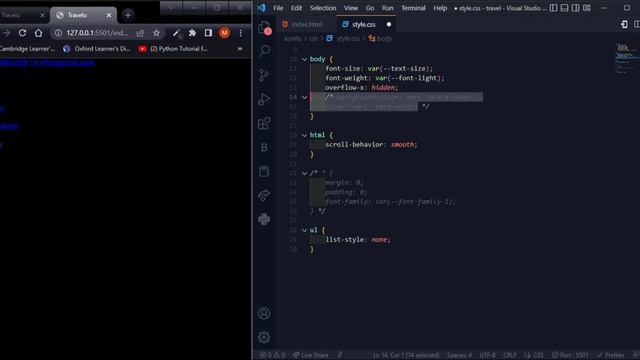The image size is (640, 360).
Task: Collapse the ul rule fold arrow
Action: (304, 230)
